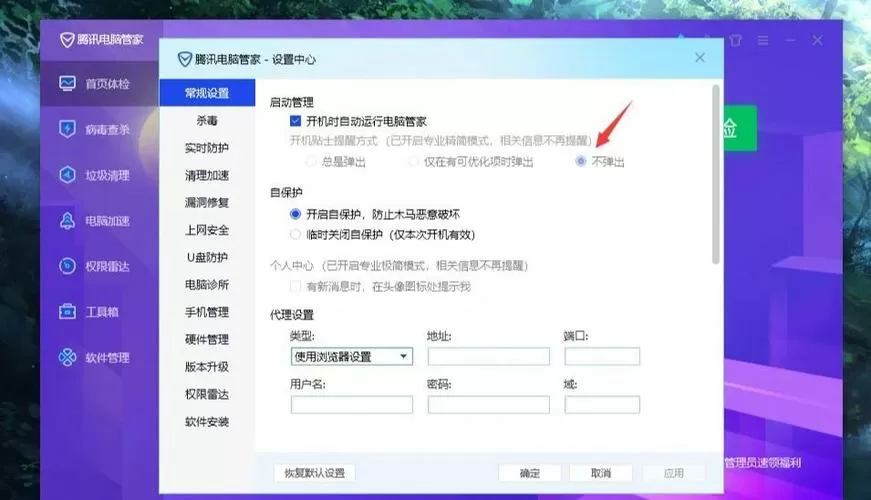Click the green button behind the dialog
Viewport: 871px width, 500px height.
pos(740,128)
